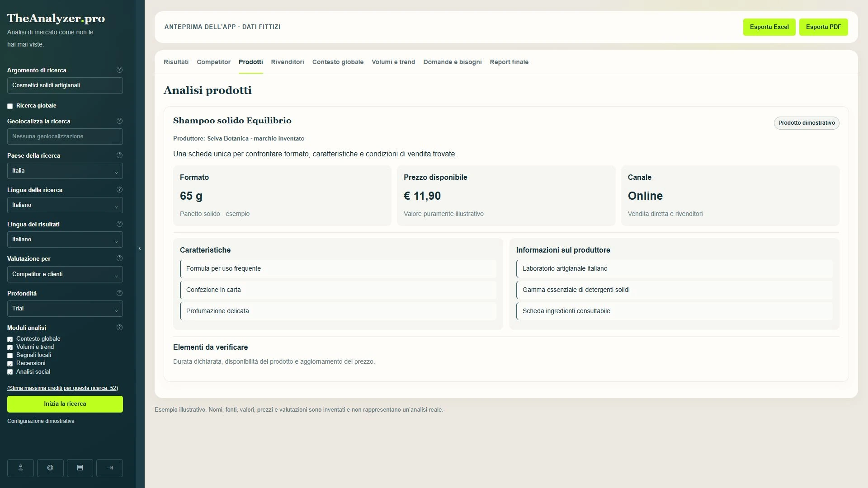This screenshot has width=868, height=488.
Task: Open help icon beside Lingua della ricerca
Action: click(x=119, y=190)
